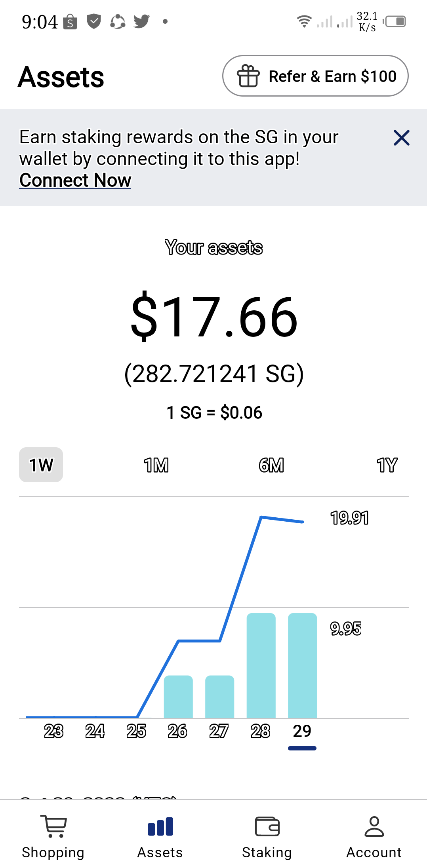The height and width of the screenshot is (868, 427).
Task: Open the Account profile icon
Action: (374, 826)
